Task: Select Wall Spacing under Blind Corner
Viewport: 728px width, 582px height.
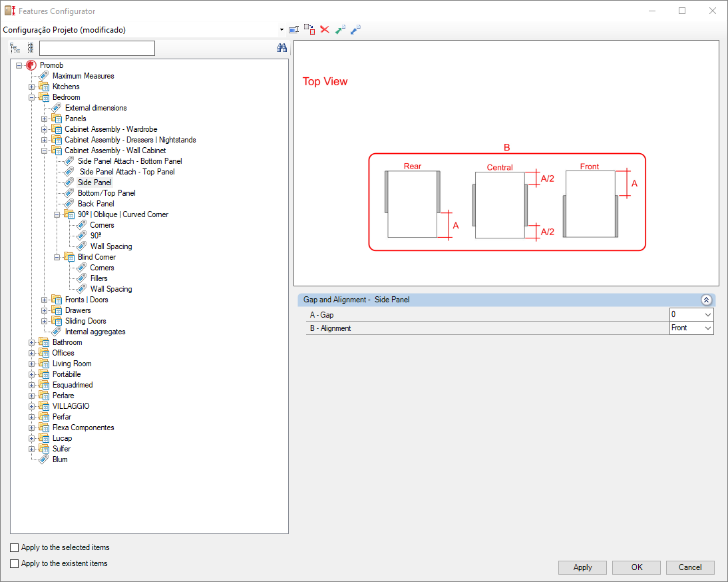Action: click(111, 289)
